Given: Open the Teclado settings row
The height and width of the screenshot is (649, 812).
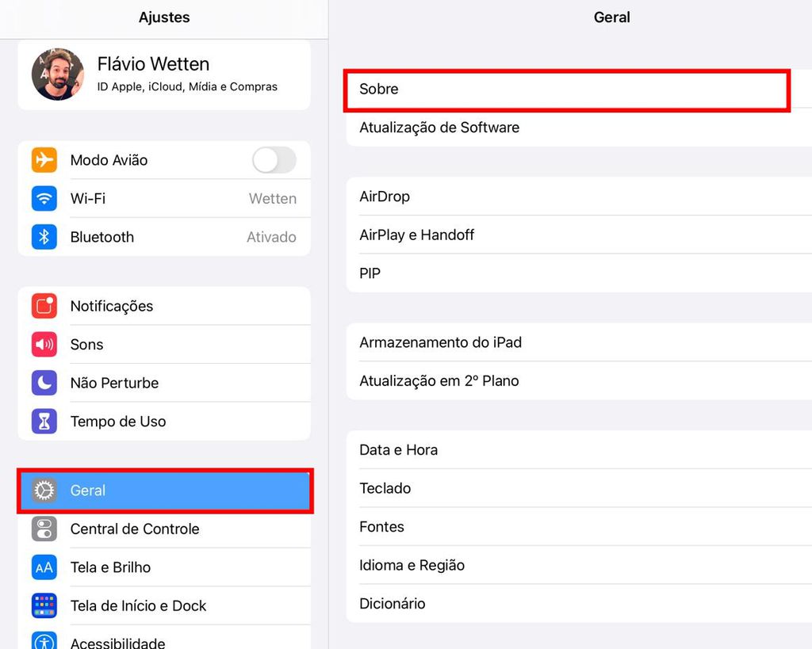Looking at the screenshot, I should coord(578,488).
